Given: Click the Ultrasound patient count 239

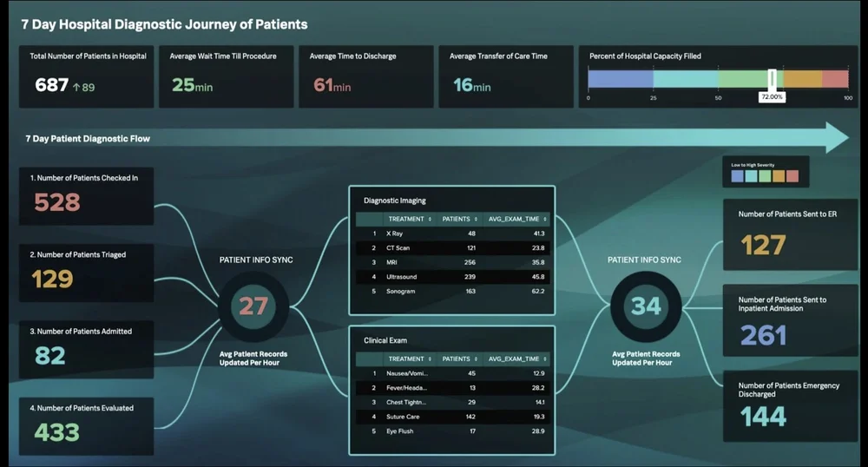Looking at the screenshot, I should click(x=470, y=277).
